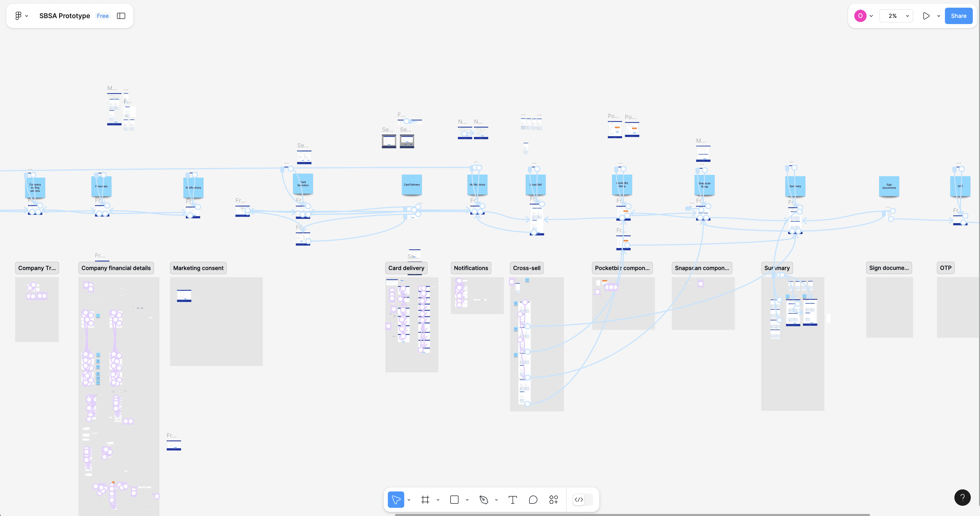Select the Rectangle shape tool
This screenshot has width=980, height=516.
point(454,500)
